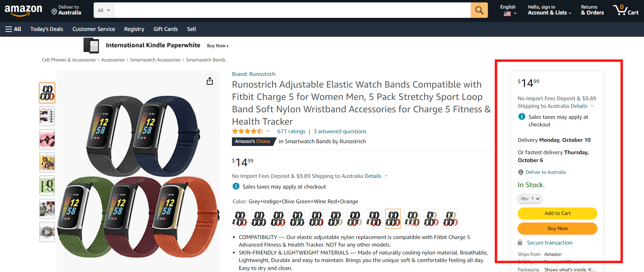Play the product video thumbnail
Image resolution: width=644 pixels, height=272 pixels.
click(x=47, y=232)
